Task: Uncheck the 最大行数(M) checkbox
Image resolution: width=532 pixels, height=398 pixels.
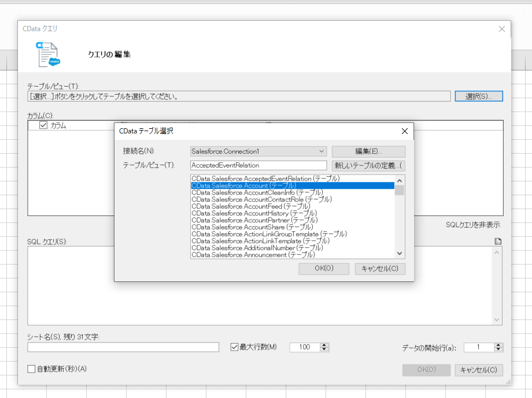Action: tap(234, 347)
